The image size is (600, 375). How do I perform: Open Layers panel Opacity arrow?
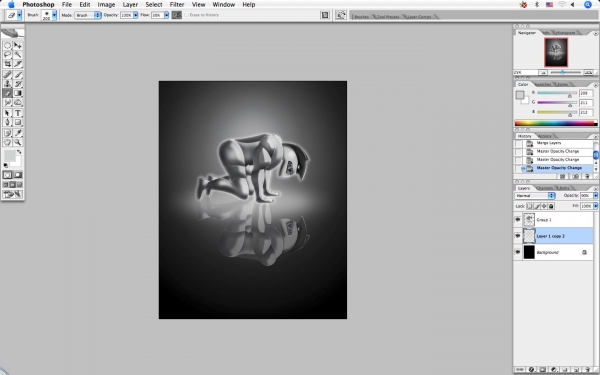pyautogui.click(x=596, y=196)
